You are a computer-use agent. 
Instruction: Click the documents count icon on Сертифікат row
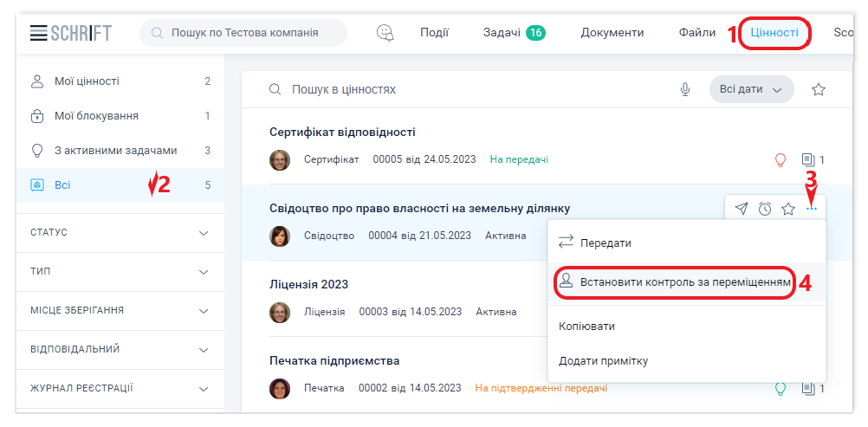click(x=808, y=159)
